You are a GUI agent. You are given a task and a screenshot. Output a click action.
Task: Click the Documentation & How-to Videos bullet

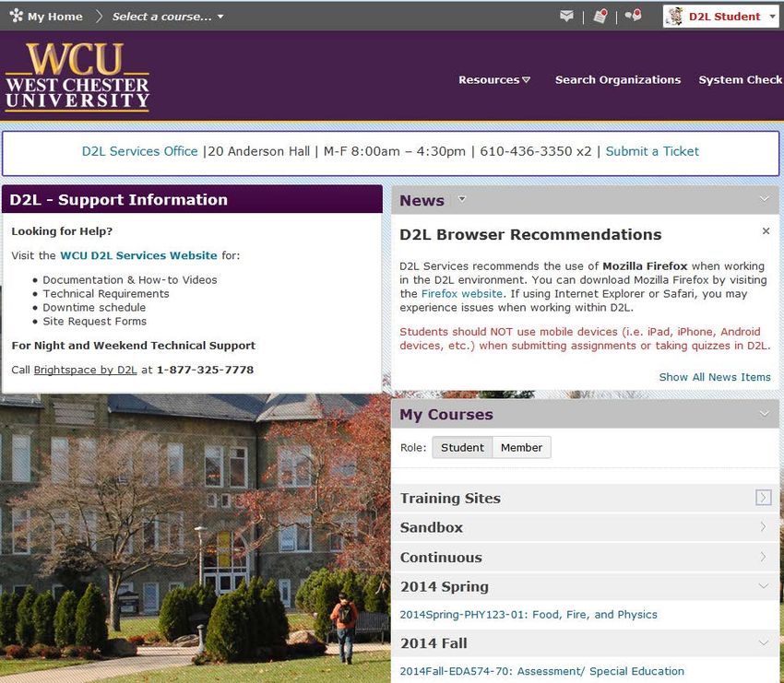(x=130, y=280)
